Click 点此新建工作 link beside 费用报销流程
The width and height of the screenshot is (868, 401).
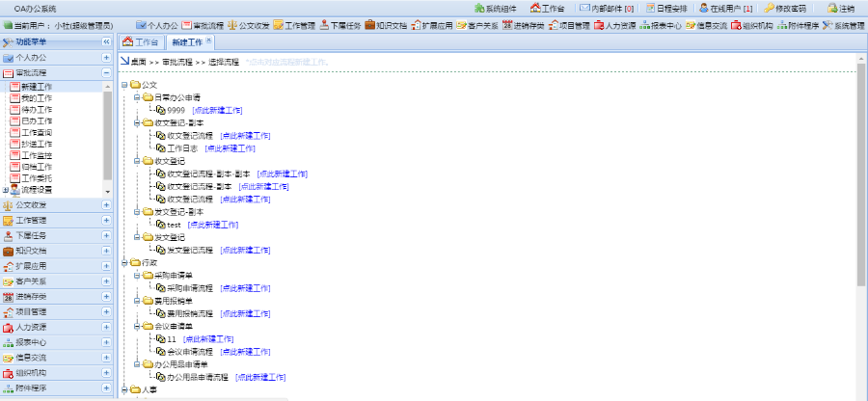pos(245,313)
